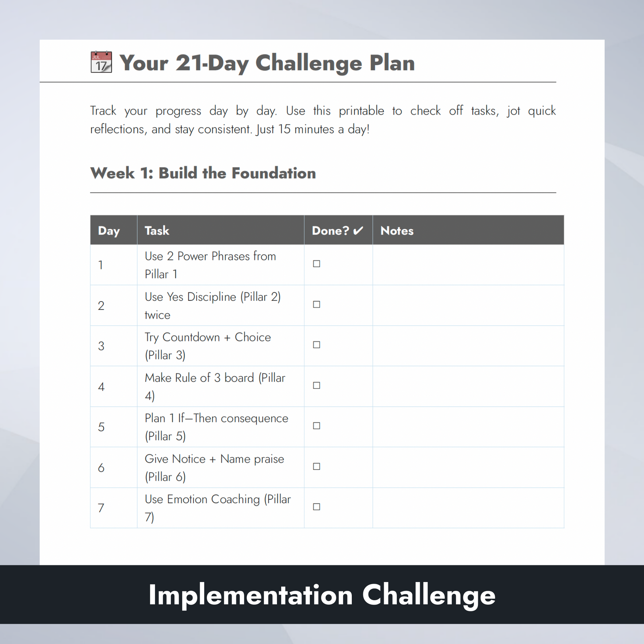Click the Day 7 Notes cell

468,508
